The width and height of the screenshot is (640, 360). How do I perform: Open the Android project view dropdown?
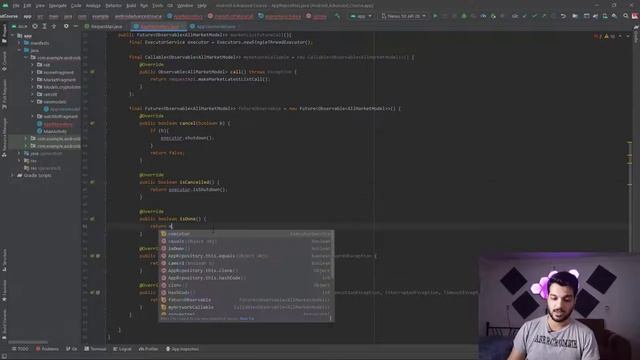pos(19,27)
